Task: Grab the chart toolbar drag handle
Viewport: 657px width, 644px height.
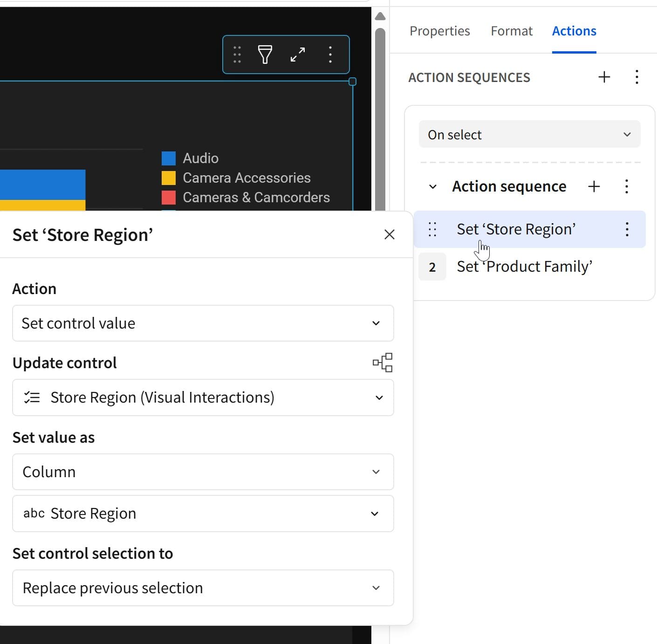Action: point(237,55)
